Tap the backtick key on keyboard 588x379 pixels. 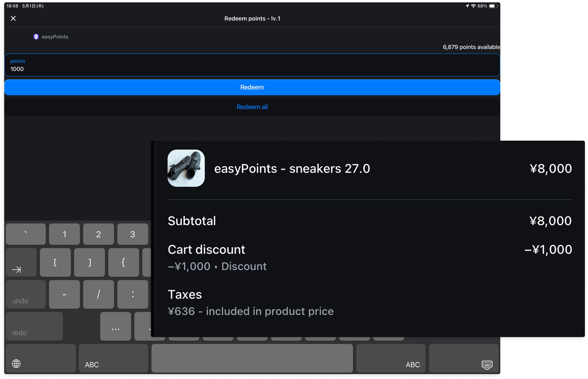click(26, 234)
